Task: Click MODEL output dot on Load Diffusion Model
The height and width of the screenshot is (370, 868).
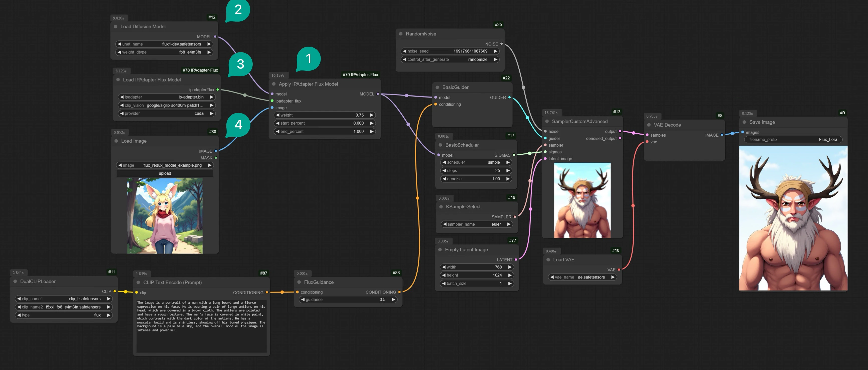Action: pyautogui.click(x=215, y=37)
